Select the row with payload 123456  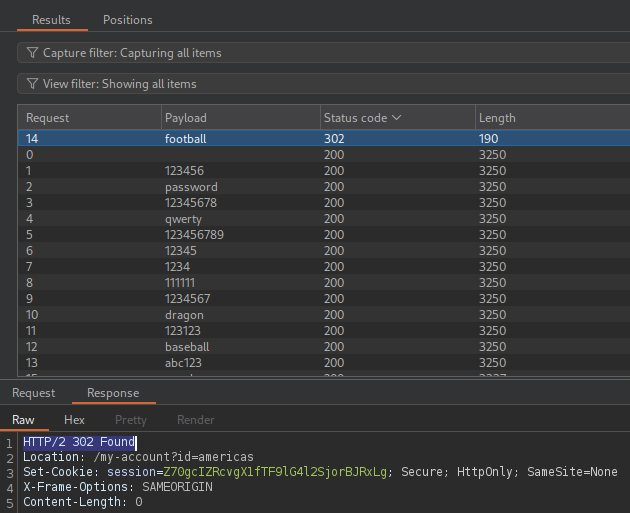[324, 171]
